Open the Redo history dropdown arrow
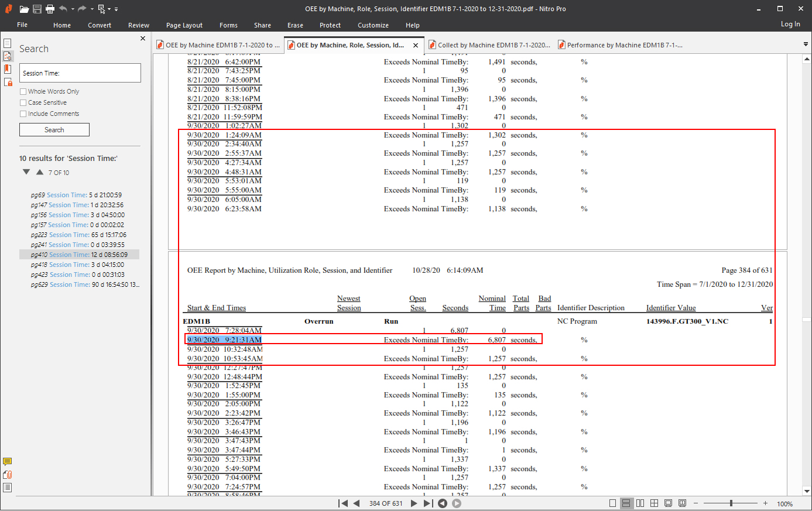Image resolution: width=812 pixels, height=511 pixels. click(x=92, y=9)
